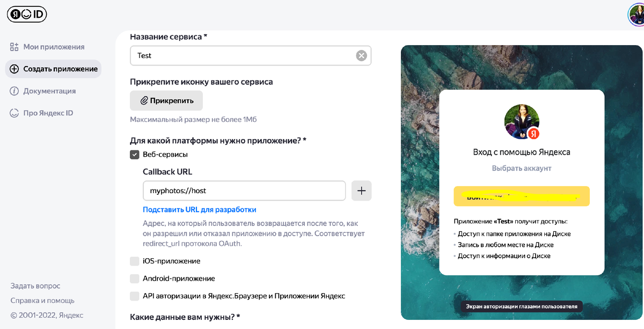Click the yellow login button in preview

(x=522, y=196)
